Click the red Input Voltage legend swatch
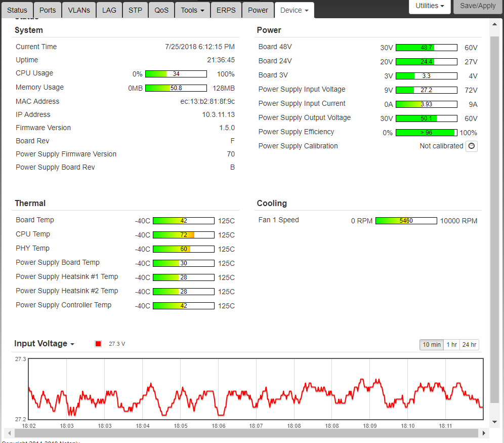 coord(98,344)
